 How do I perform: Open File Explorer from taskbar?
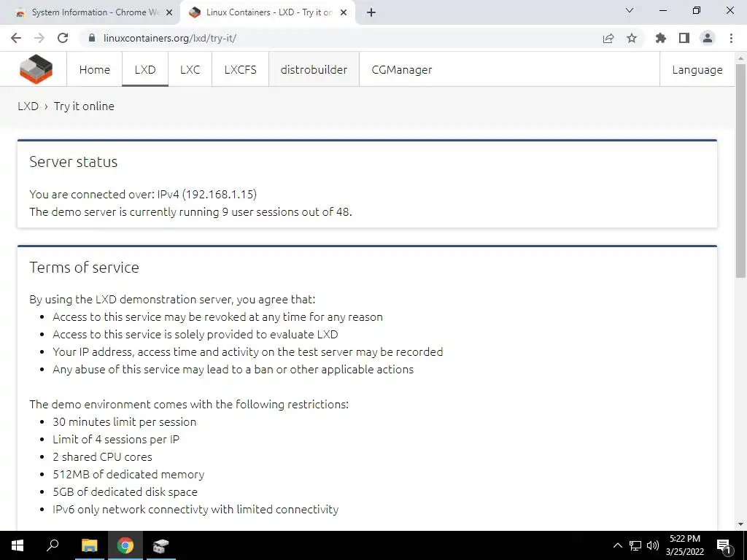coord(89,545)
